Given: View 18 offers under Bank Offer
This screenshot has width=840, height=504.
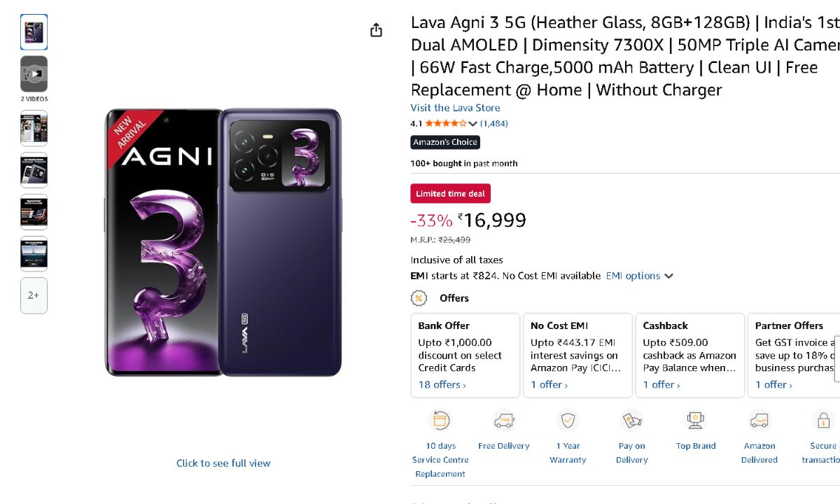Looking at the screenshot, I should 442,385.
